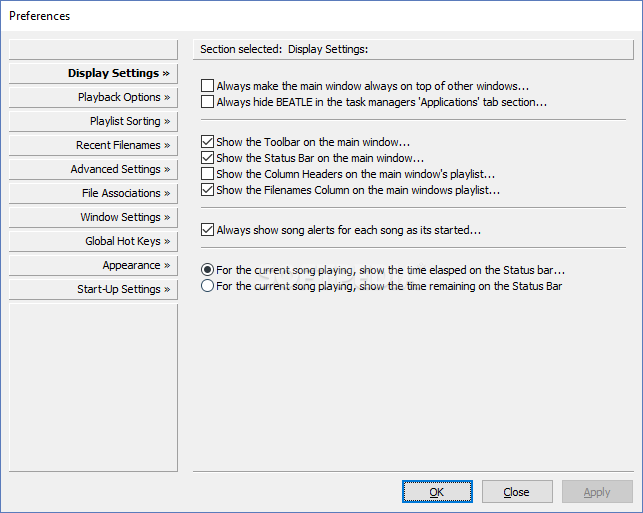Uncheck Show the Toolbar on main window
Viewport: 643px width, 513px height.
point(207,142)
